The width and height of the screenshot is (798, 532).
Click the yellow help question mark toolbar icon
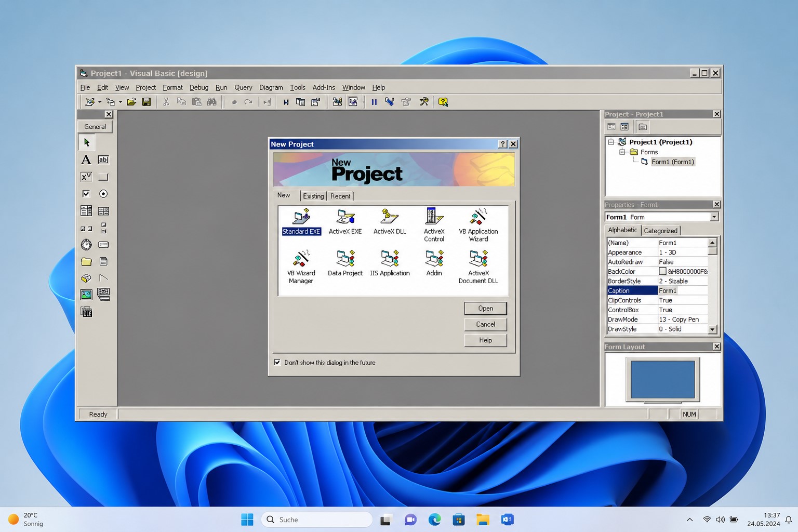click(443, 102)
